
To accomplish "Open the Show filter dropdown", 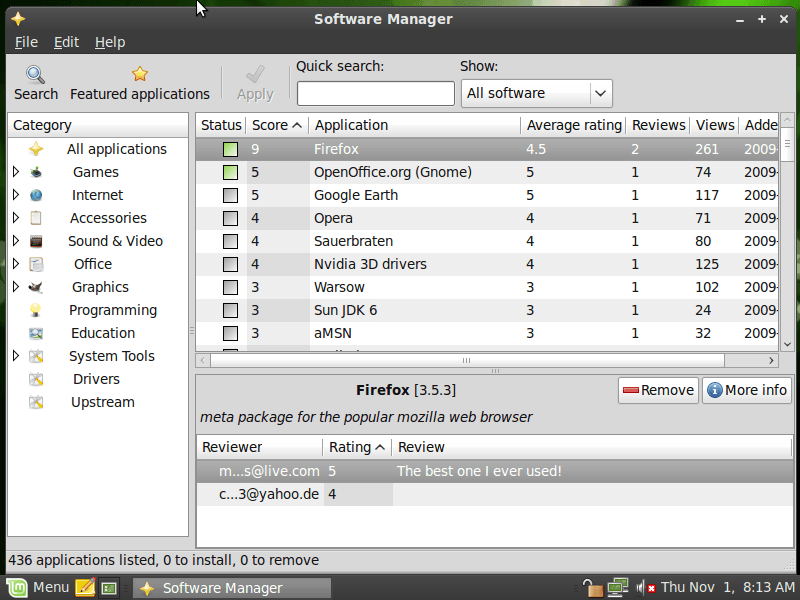I will point(537,93).
